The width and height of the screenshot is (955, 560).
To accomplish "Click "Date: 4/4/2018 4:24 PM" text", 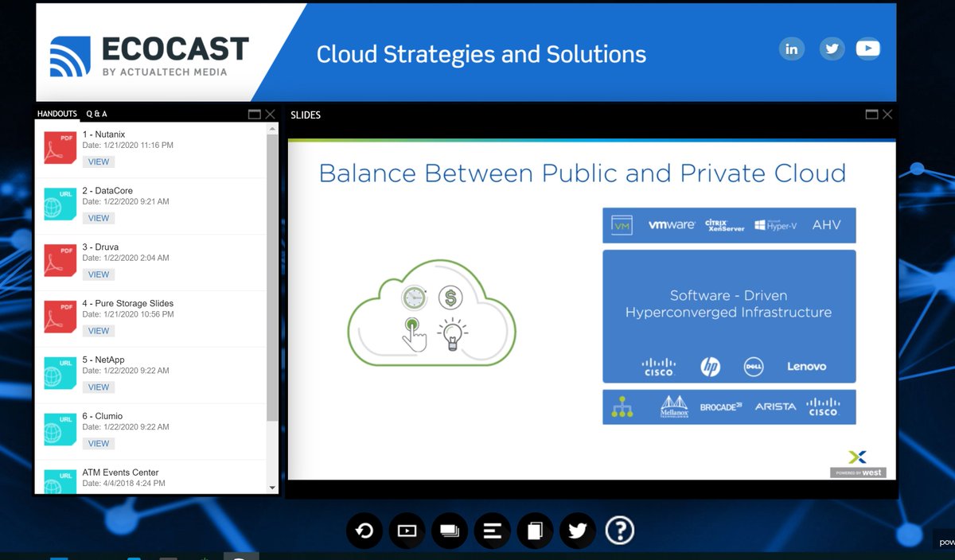I will (x=124, y=484).
